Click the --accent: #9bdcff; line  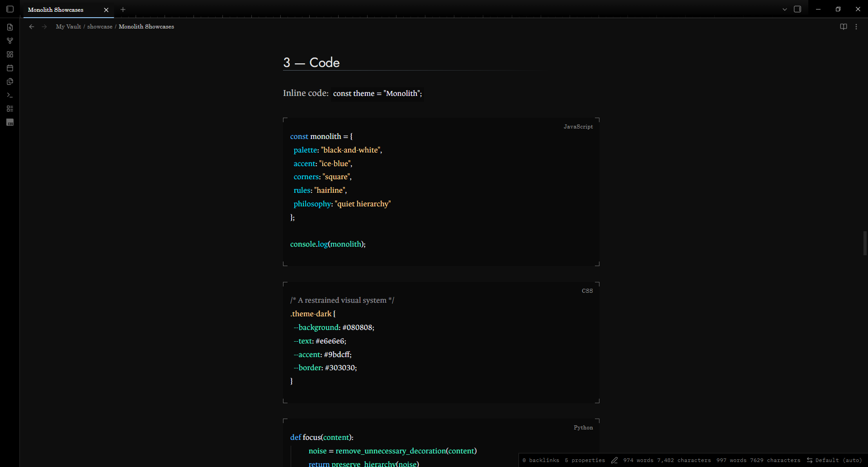(322, 354)
